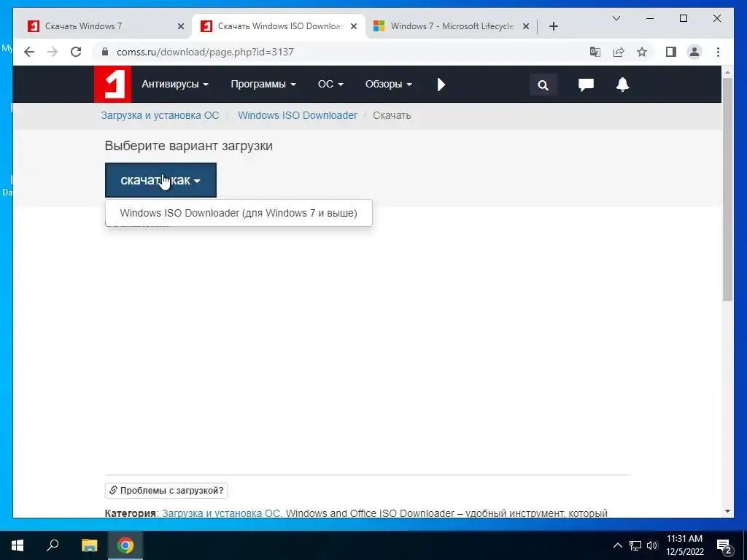Open a new tab with plus button

click(553, 26)
